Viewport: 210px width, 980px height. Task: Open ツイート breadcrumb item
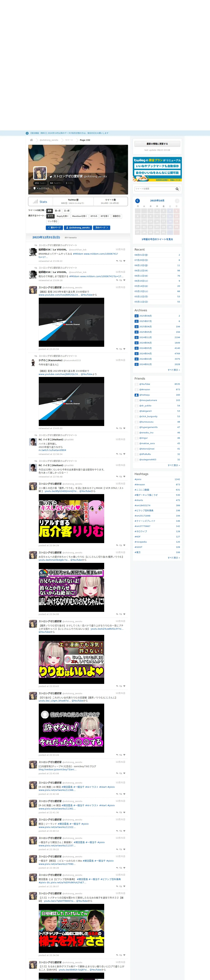pos(69,140)
